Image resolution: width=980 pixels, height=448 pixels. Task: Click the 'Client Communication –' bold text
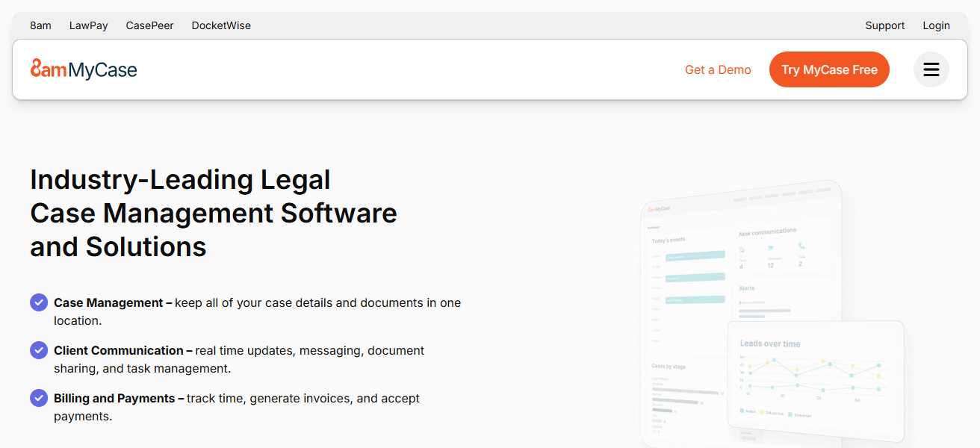[123, 350]
